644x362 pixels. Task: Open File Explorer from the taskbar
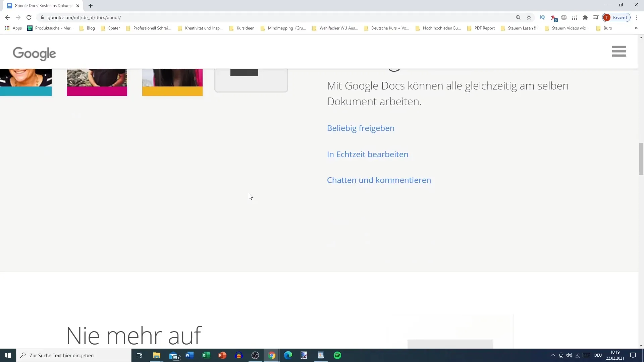156,355
